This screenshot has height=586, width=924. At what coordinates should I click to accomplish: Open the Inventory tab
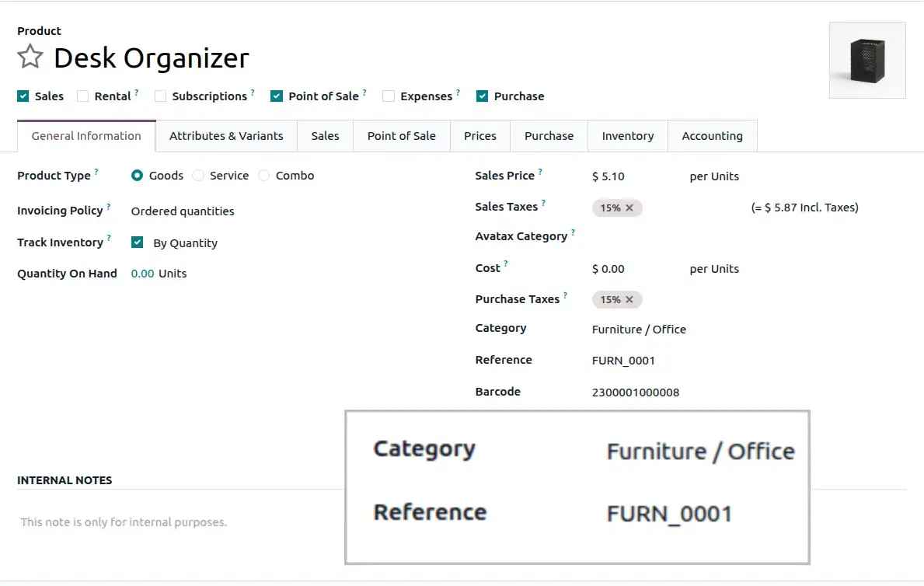[x=627, y=135]
